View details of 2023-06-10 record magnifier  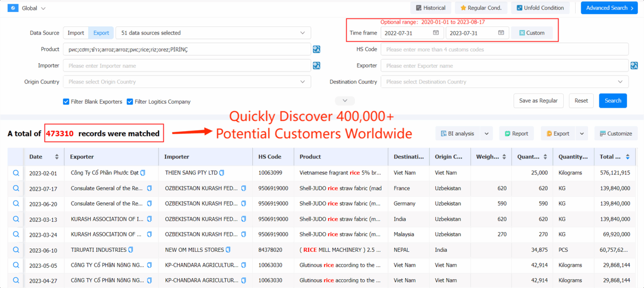(16, 250)
